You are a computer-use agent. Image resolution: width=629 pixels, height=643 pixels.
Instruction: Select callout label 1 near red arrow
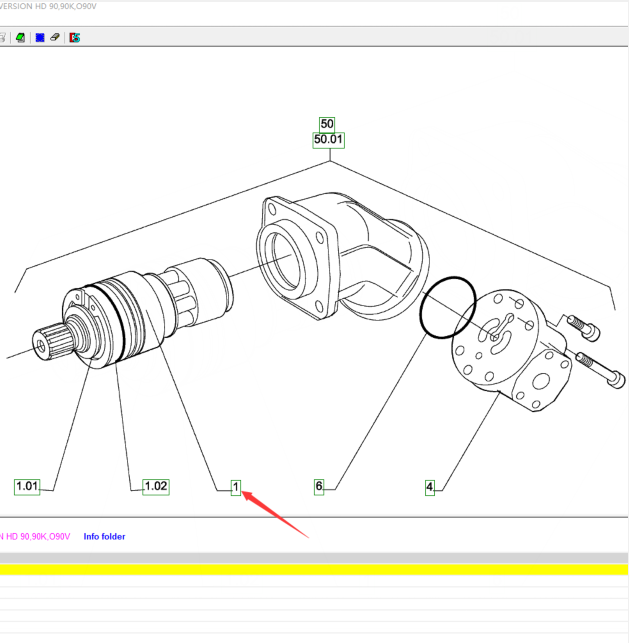tap(236, 487)
